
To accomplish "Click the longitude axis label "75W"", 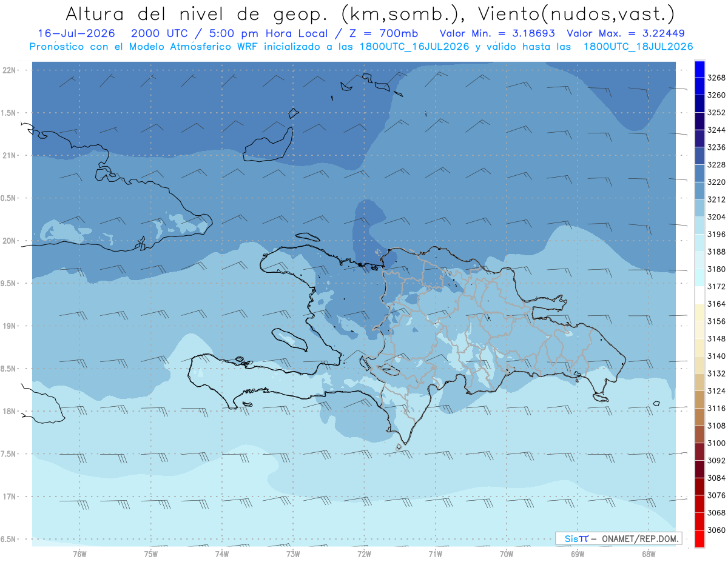I will coord(150,554).
